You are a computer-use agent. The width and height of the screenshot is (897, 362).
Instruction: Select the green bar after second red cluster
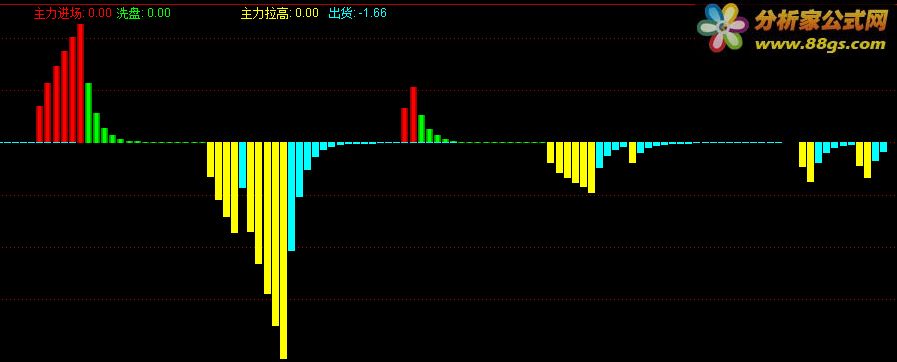(x=422, y=129)
